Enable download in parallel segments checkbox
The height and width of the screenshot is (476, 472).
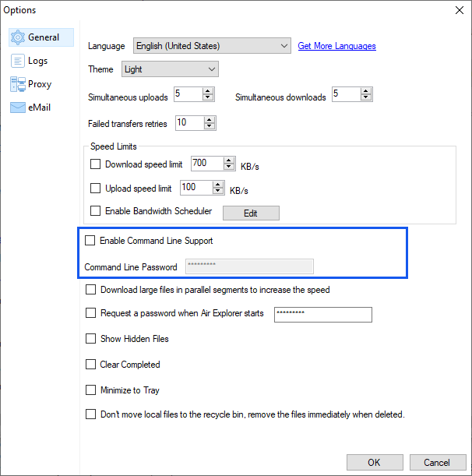point(90,290)
